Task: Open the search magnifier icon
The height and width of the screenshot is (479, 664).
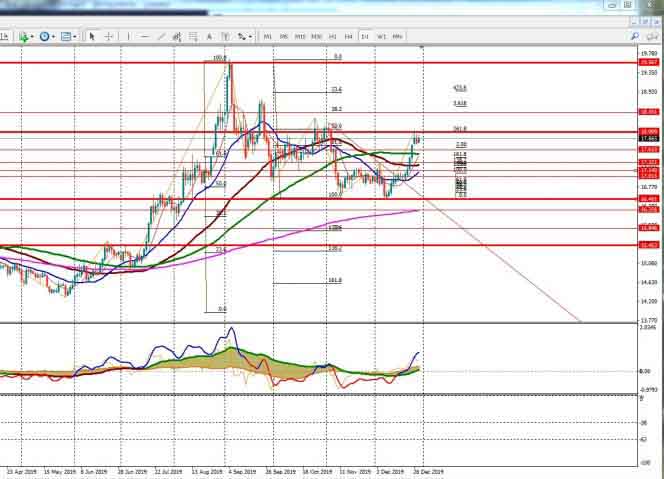Action: [635, 37]
